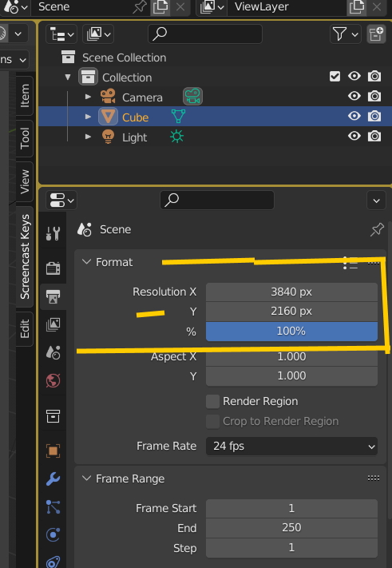Open the Render properties tab icon
392x568 pixels.
(x=53, y=268)
